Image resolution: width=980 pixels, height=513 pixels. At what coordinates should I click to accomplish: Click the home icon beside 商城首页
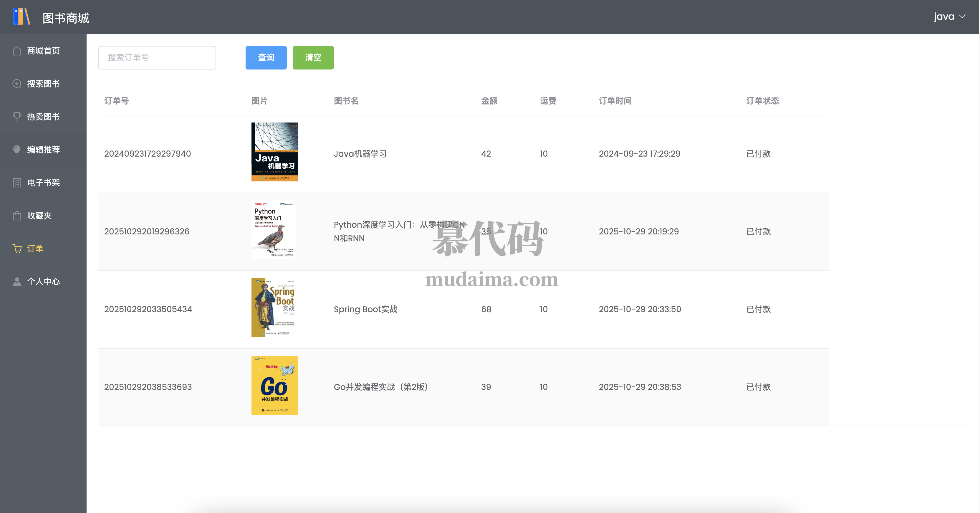[x=17, y=51]
